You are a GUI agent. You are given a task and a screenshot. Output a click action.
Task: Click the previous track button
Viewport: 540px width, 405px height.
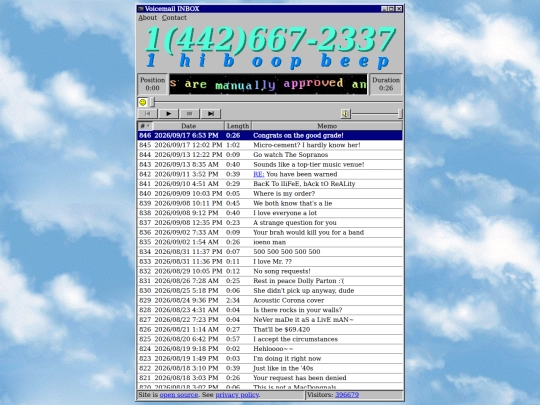[x=147, y=114]
